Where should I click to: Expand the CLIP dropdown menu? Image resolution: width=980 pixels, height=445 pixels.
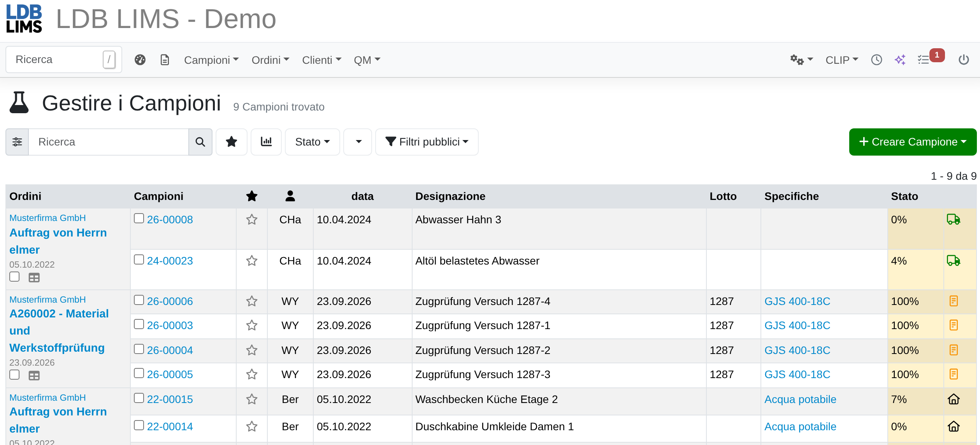coord(842,60)
